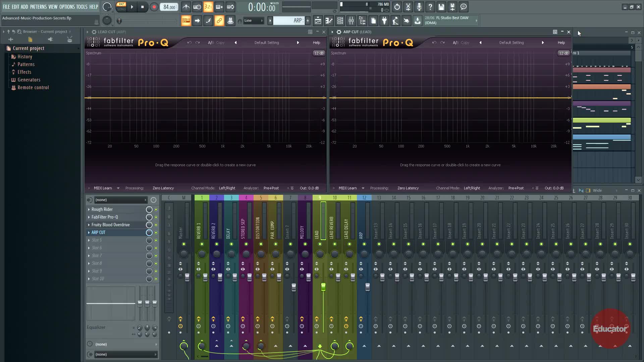Mute the MELODY mixer track
The height and width of the screenshot is (362, 644).
[305, 244]
